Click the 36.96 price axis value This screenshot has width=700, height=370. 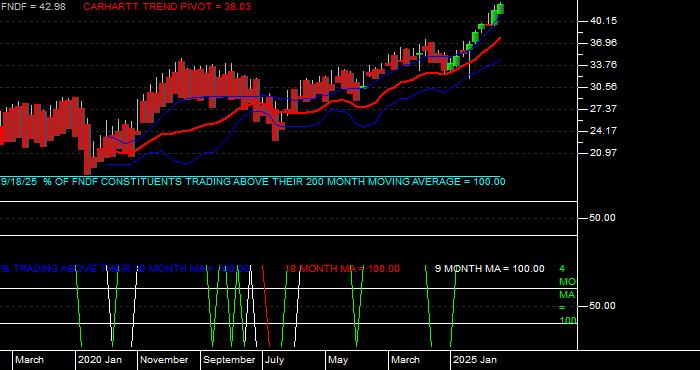coord(604,43)
